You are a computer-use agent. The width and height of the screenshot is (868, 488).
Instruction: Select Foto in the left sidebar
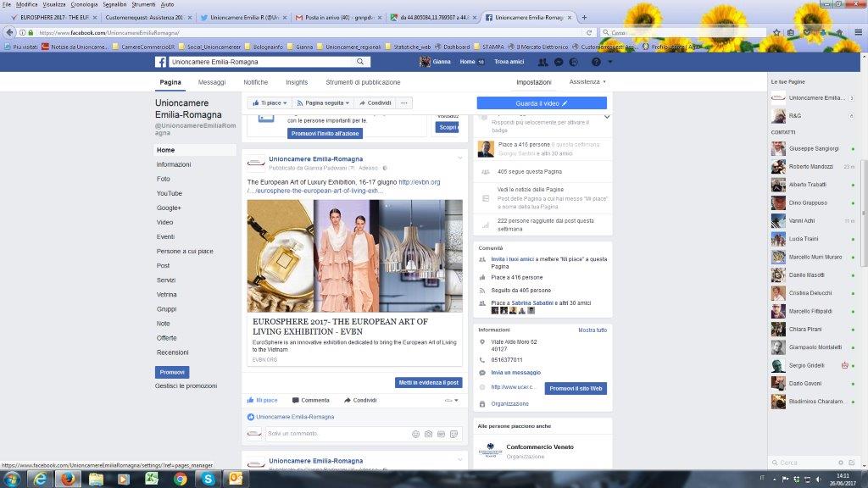tap(164, 179)
